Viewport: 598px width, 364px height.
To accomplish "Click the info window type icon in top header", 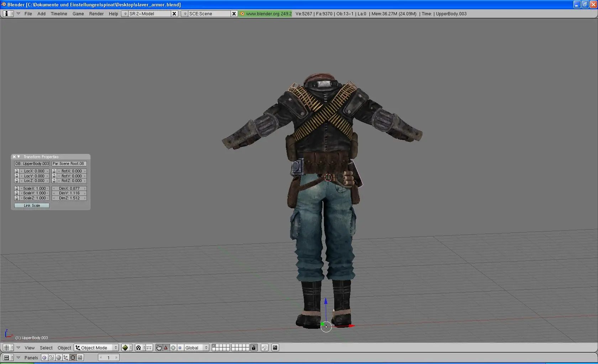I will click(8, 14).
